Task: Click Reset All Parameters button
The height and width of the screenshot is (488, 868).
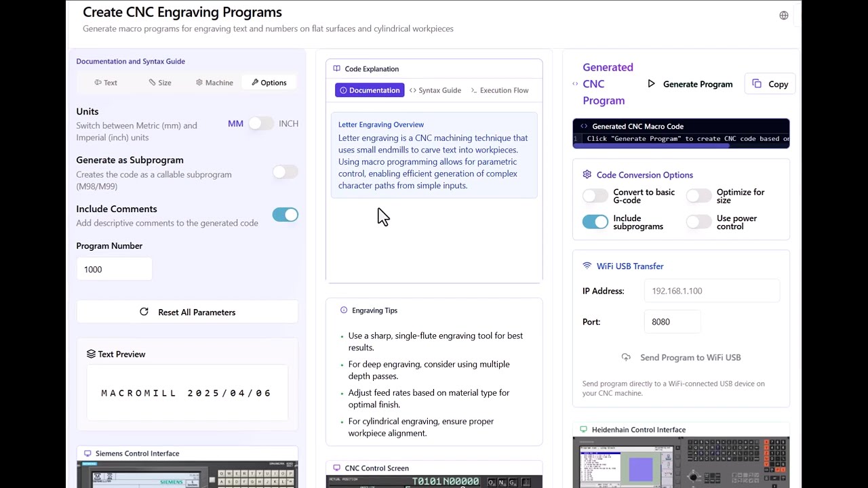Action: [x=187, y=312]
